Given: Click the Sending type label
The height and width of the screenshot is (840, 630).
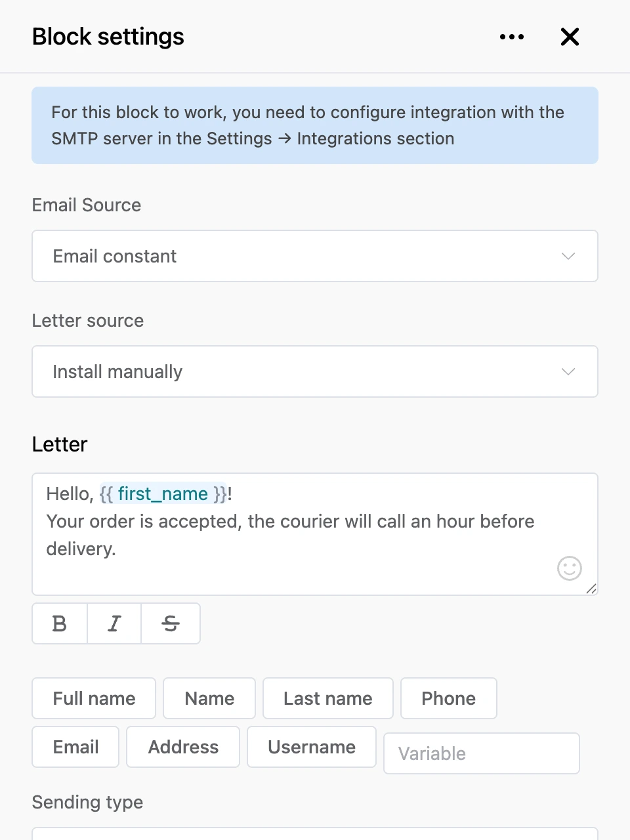Looking at the screenshot, I should click(x=87, y=802).
